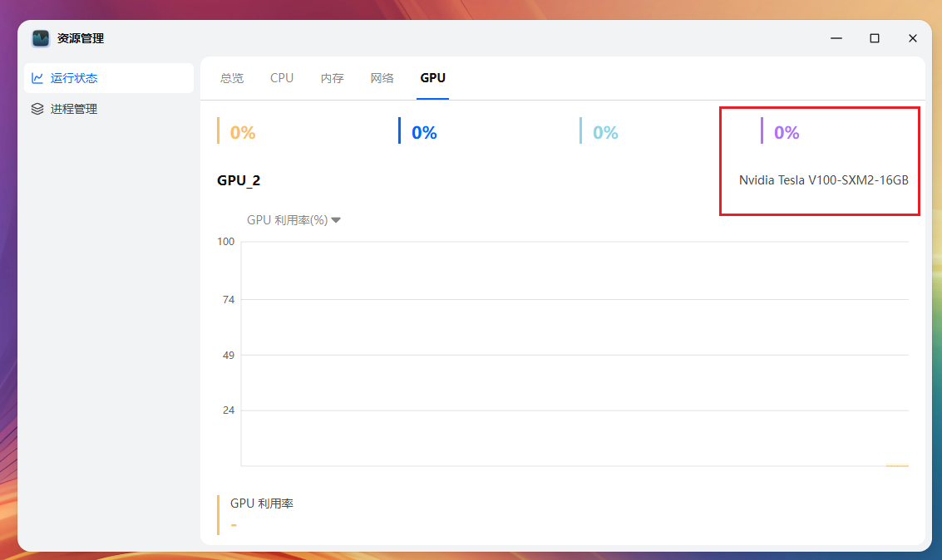The height and width of the screenshot is (560, 942).
Task: Open the CPU tab
Action: tap(282, 78)
